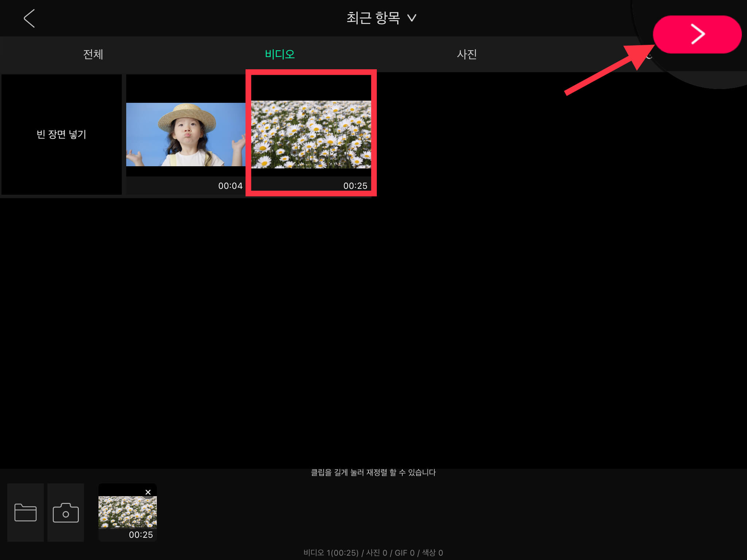Image resolution: width=747 pixels, height=560 pixels.
Task: Tap the clip reorder hint text
Action: 373,472
